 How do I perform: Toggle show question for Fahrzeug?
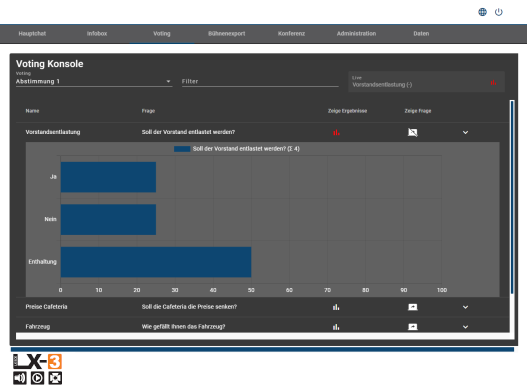413,327
